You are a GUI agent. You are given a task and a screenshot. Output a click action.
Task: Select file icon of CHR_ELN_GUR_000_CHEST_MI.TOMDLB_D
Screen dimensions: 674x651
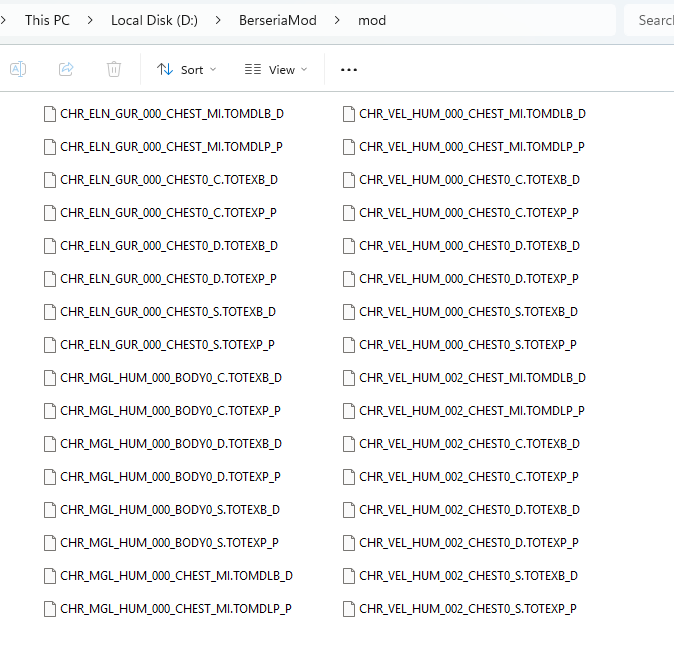point(50,114)
